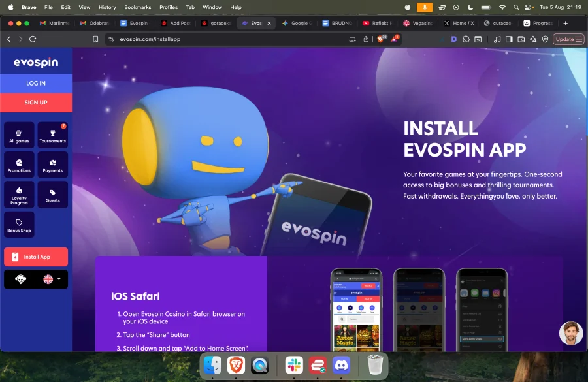The width and height of the screenshot is (588, 382).
Task: Open the Bookmarks menu
Action: click(138, 7)
